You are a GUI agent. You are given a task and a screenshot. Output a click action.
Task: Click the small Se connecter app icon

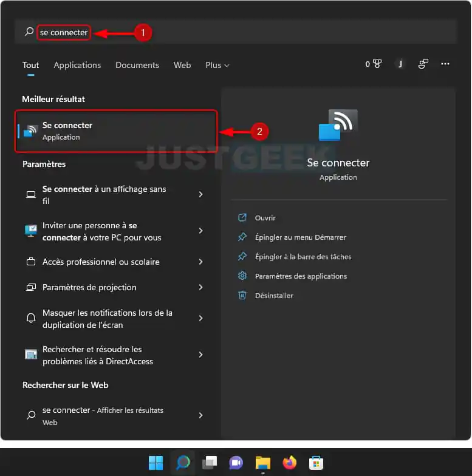[x=30, y=131]
